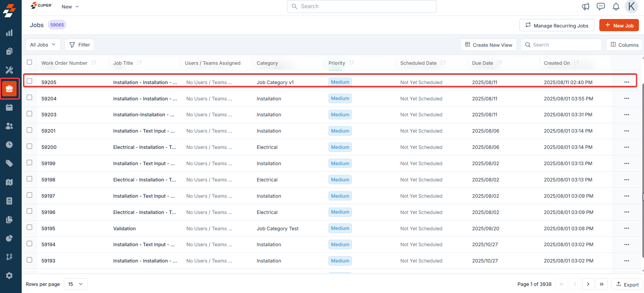Screen dimensions: 644x293
Task: Click Create New View button
Action: point(489,45)
